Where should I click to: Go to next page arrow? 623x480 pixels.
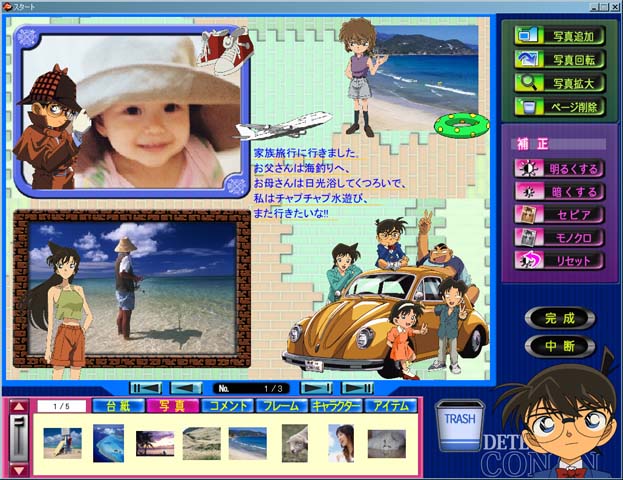316,388
